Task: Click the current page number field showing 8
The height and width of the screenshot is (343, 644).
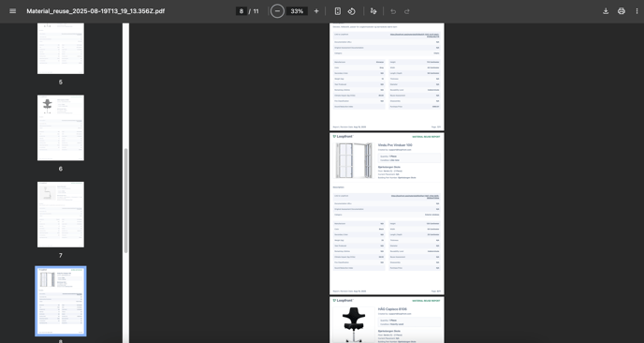Action: coord(241,11)
